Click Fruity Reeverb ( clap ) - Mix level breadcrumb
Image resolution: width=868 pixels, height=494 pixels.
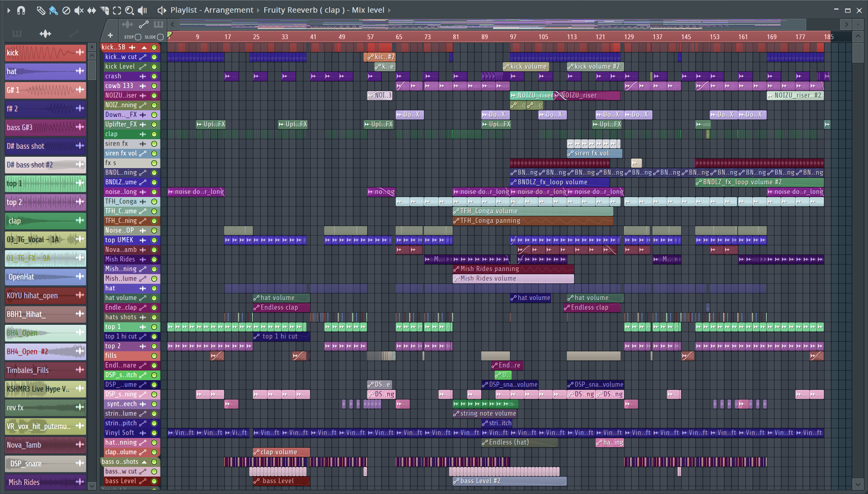(324, 10)
